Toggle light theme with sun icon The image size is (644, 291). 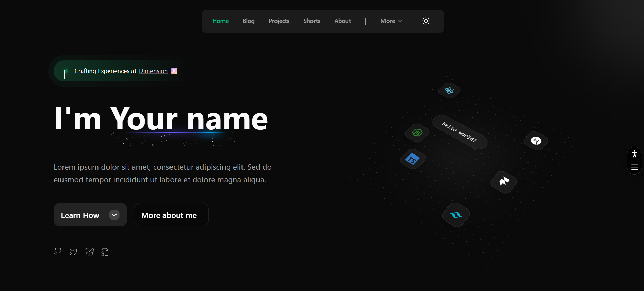pyautogui.click(x=426, y=21)
